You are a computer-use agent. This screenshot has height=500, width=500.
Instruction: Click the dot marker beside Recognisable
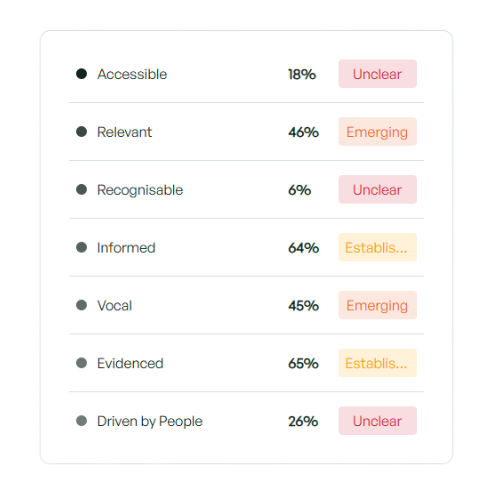point(81,189)
